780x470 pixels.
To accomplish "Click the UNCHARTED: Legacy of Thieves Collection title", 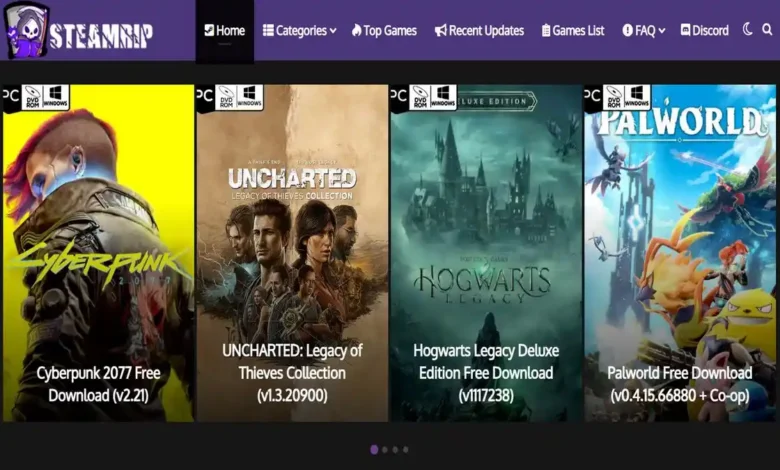I will 292,373.
